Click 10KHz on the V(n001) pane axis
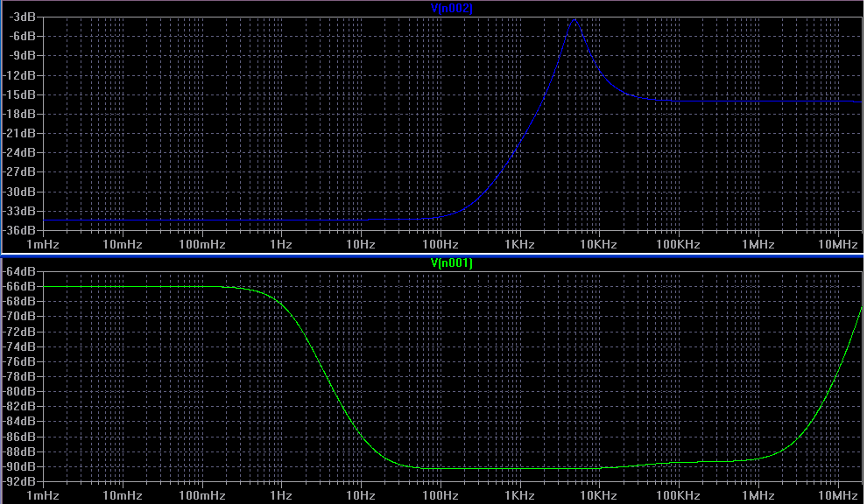The width and height of the screenshot is (867, 504). (599, 495)
